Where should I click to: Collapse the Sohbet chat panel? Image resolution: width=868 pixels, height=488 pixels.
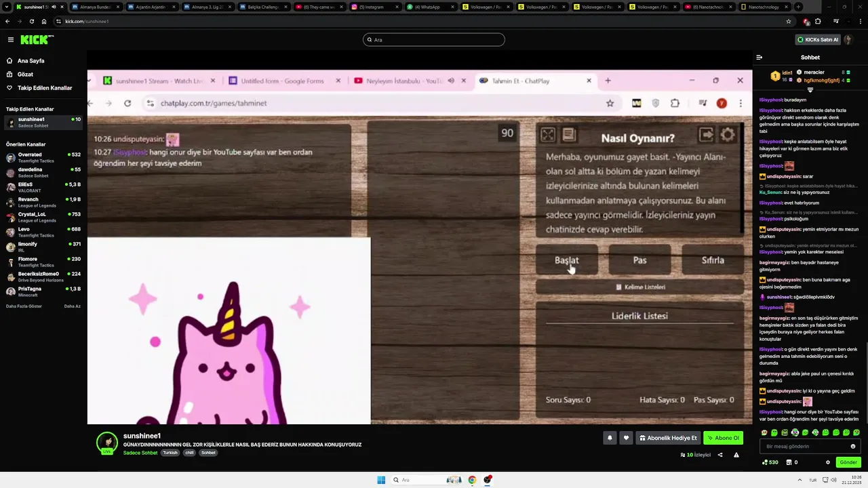[759, 58]
